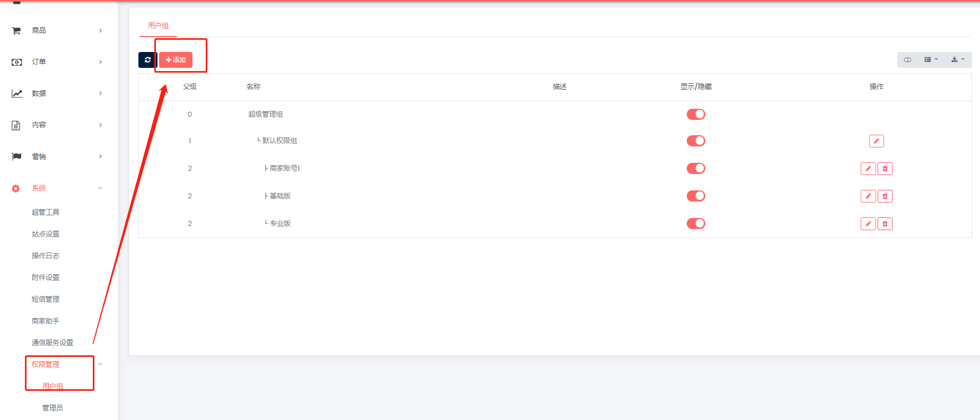Open the export data dropdown
The image size is (980, 420).
958,60
